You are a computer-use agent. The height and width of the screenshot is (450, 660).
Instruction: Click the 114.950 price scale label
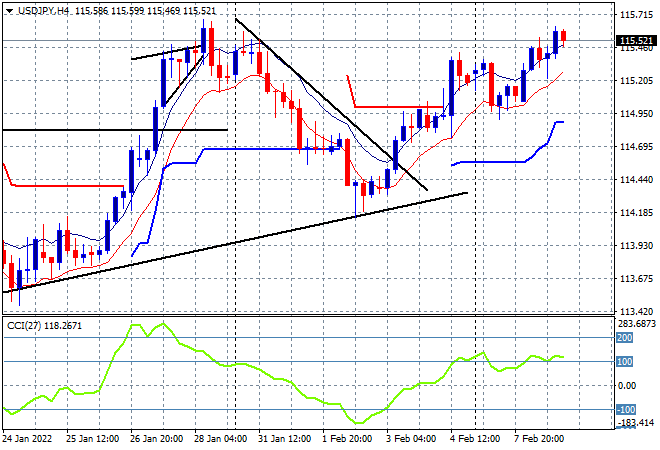(636, 114)
